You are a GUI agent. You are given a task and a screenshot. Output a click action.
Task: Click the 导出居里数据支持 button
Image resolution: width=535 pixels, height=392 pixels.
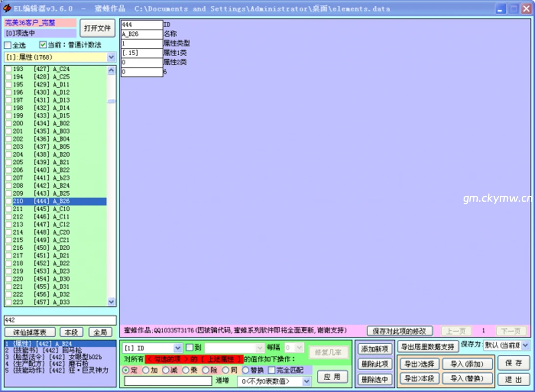[x=427, y=348]
